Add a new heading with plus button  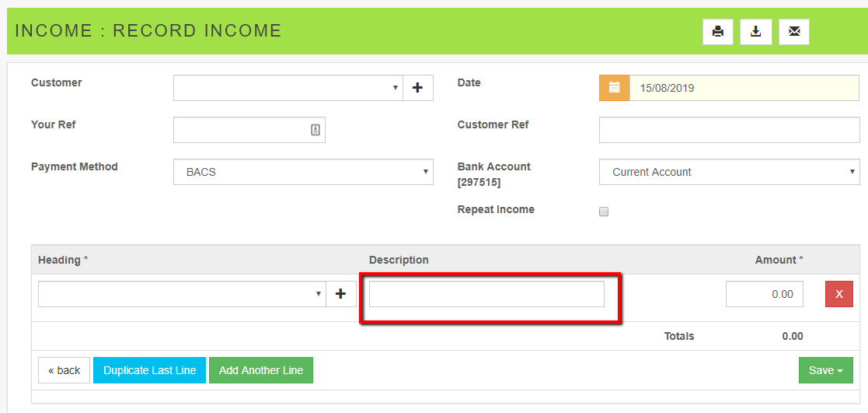pos(341,294)
